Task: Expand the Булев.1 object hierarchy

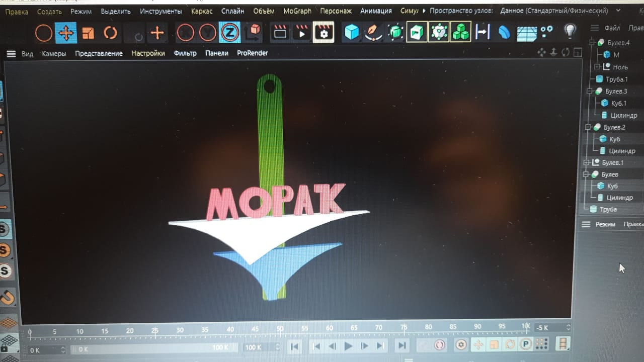Action: coord(586,162)
